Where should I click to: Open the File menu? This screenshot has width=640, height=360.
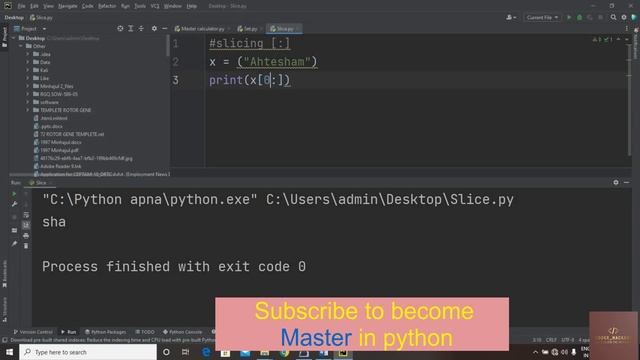[x=21, y=6]
